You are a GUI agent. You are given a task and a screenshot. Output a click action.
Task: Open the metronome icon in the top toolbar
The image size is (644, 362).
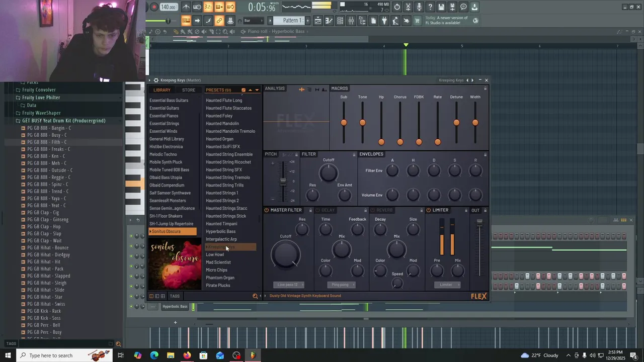click(186, 7)
